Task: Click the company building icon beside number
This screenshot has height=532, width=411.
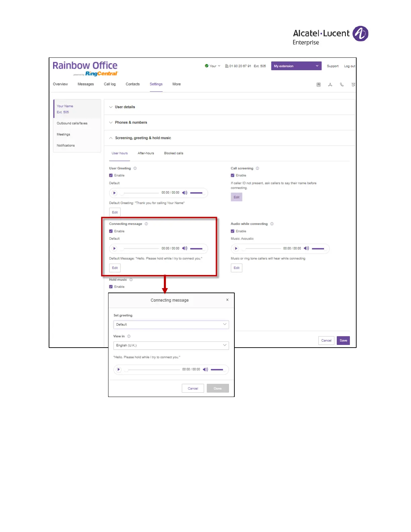Action: click(x=227, y=66)
